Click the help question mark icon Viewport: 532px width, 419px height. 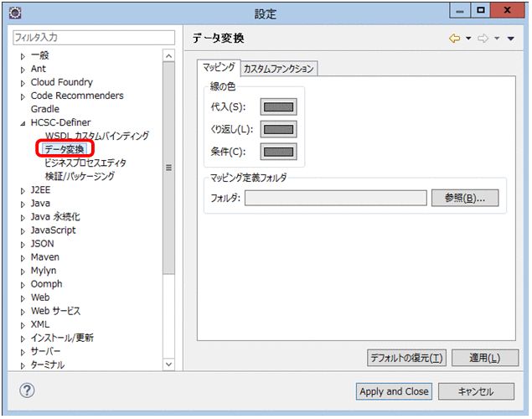coord(27,391)
